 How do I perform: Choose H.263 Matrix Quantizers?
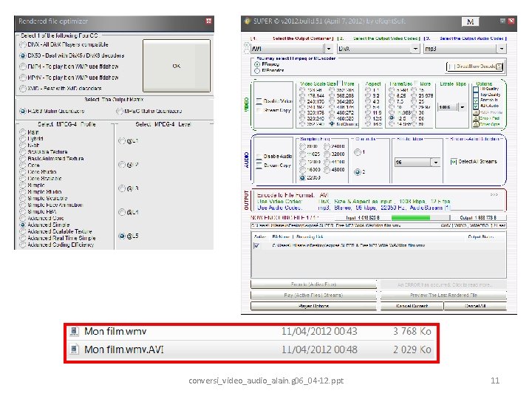click(23, 111)
